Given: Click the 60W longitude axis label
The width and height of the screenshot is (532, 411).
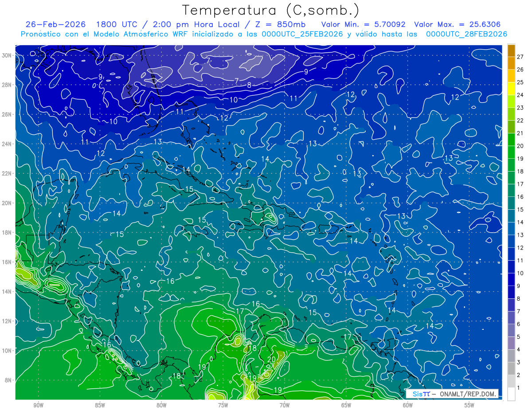Looking at the screenshot, I should [408, 405].
